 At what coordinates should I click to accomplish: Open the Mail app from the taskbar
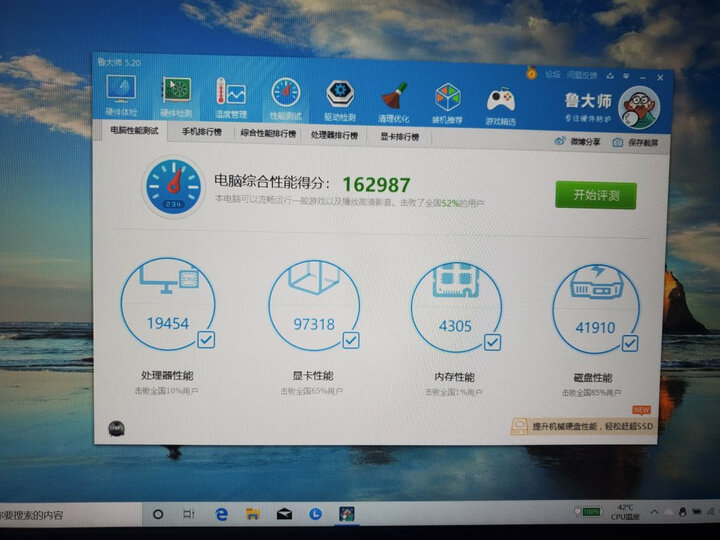tap(284, 514)
